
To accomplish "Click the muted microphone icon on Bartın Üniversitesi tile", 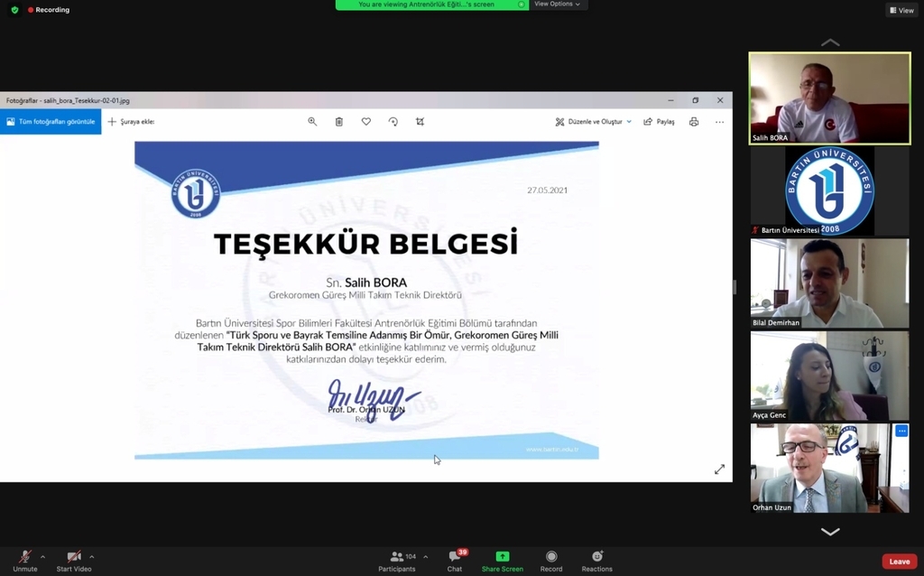I will [x=755, y=230].
